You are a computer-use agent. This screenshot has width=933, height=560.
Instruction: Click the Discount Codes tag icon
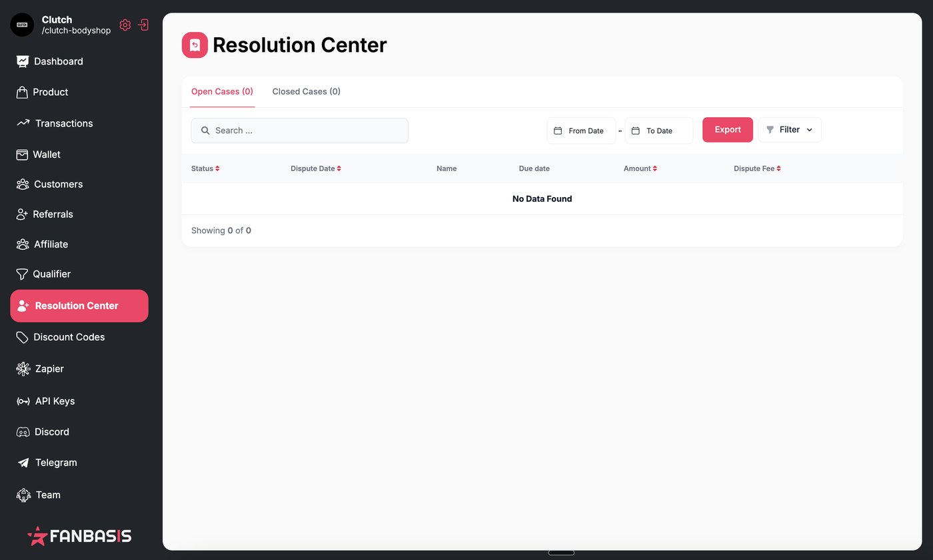(23, 337)
